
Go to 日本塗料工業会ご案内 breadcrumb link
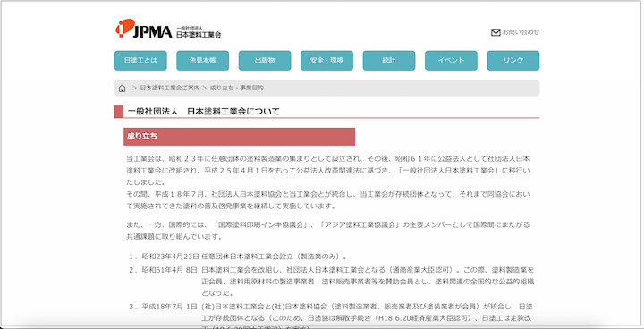pyautogui.click(x=170, y=88)
